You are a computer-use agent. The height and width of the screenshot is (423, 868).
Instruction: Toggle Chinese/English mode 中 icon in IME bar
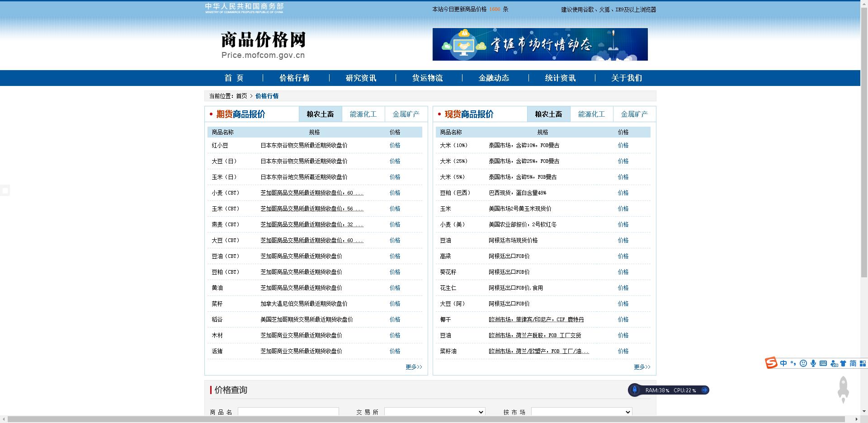pyautogui.click(x=783, y=363)
